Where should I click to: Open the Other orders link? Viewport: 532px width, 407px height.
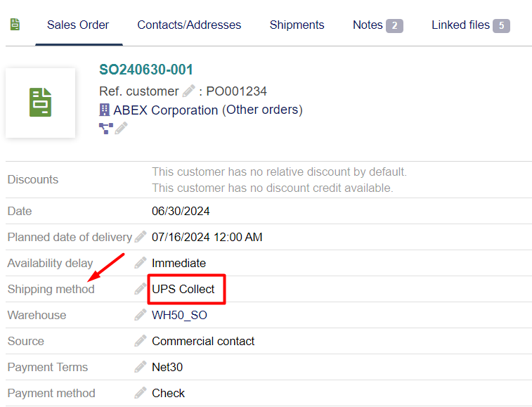(x=262, y=110)
